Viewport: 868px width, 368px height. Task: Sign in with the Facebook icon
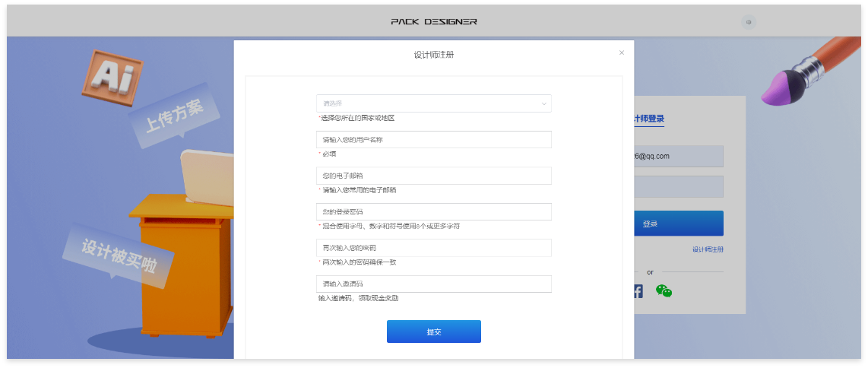pos(638,291)
